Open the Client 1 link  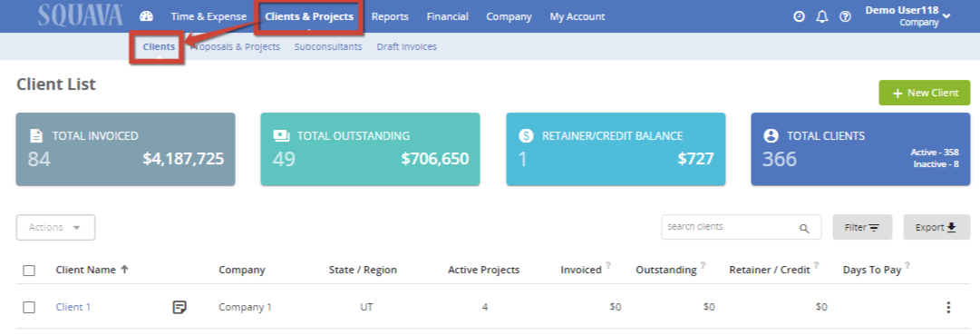(73, 307)
